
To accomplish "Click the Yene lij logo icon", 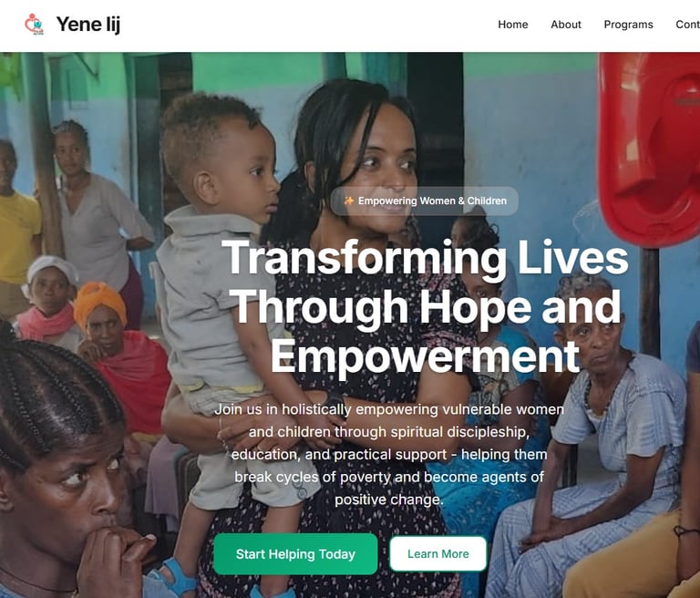I will point(35,24).
